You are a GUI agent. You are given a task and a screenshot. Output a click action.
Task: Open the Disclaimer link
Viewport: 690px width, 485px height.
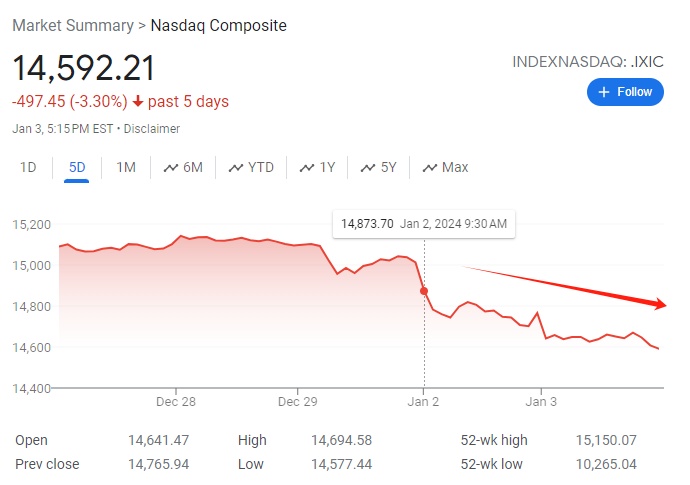(x=152, y=129)
